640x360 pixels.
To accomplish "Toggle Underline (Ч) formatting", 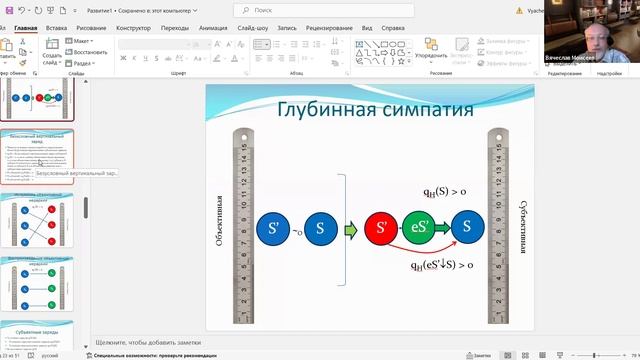I will point(145,59).
